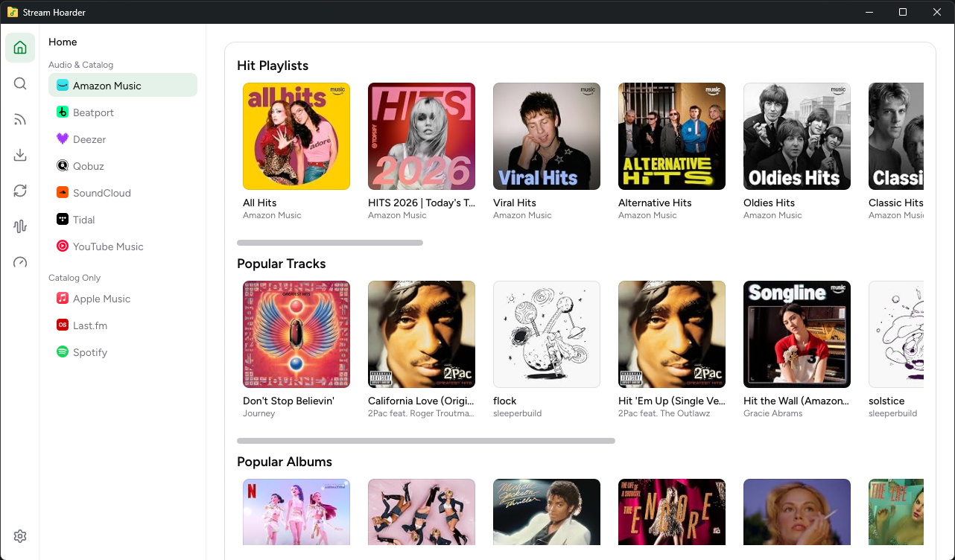Click the Tidal service icon
The image size is (955, 560).
pyautogui.click(x=63, y=220)
